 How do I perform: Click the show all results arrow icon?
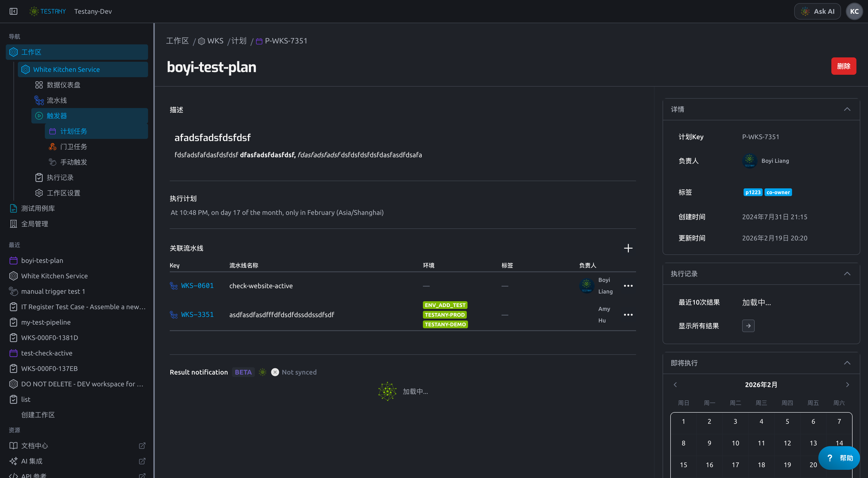coord(748,326)
